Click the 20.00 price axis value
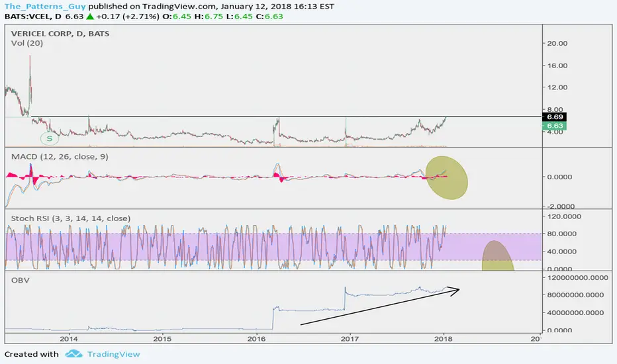Viewport: 617px width, 364px height. click(557, 43)
